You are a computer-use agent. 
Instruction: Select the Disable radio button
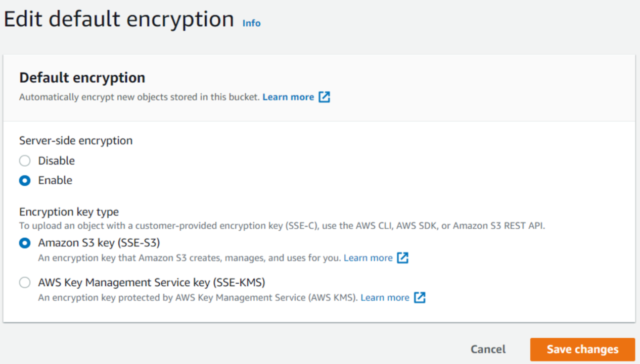pyautogui.click(x=25, y=161)
